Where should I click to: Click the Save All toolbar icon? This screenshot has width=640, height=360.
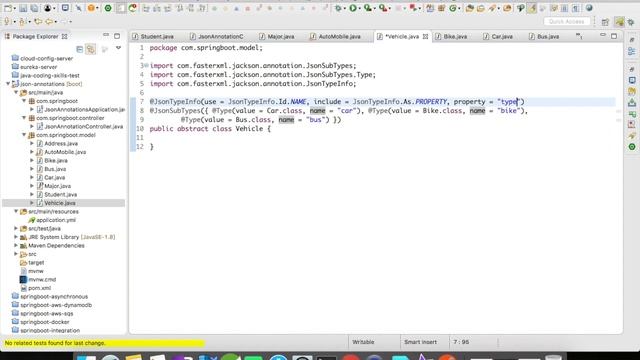[x=34, y=8]
